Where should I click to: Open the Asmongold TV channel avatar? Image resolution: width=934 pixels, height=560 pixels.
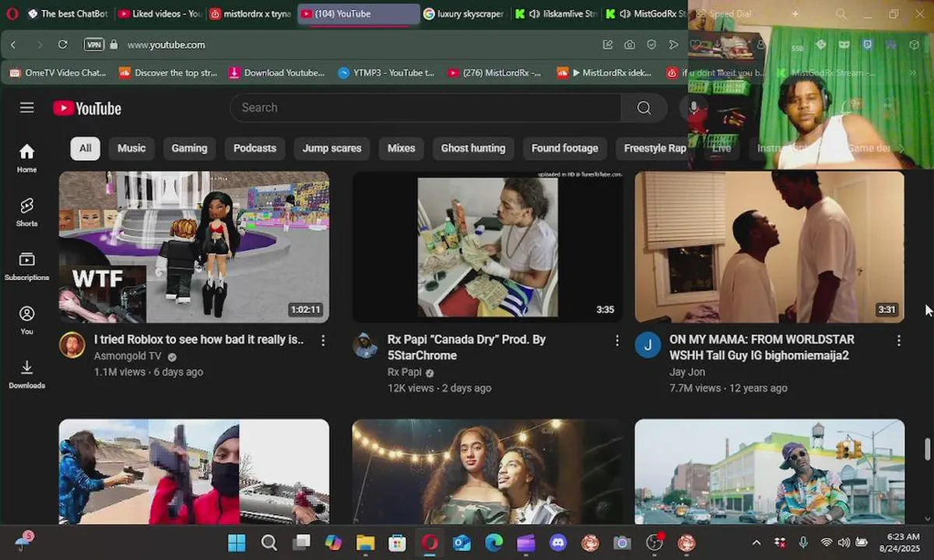tap(72, 345)
